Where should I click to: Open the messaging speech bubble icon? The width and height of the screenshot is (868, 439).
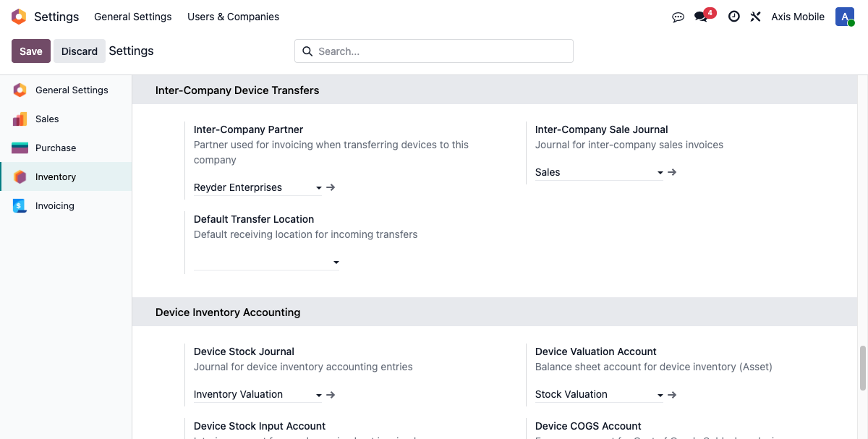(x=678, y=17)
